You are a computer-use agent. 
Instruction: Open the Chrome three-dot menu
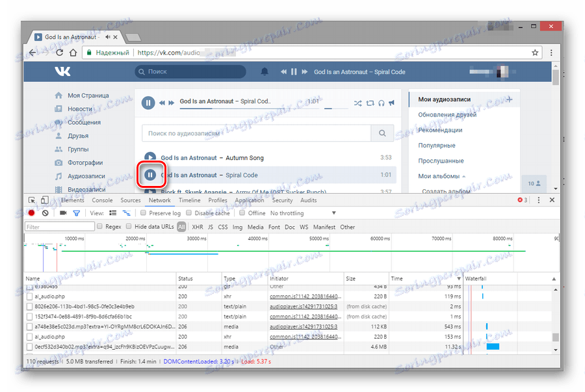[551, 53]
